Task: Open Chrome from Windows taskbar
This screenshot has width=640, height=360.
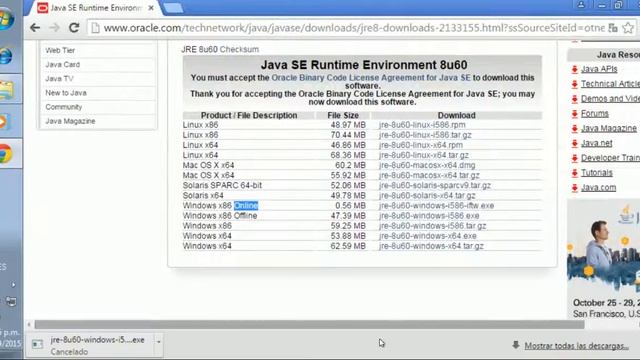Action: [6, 154]
